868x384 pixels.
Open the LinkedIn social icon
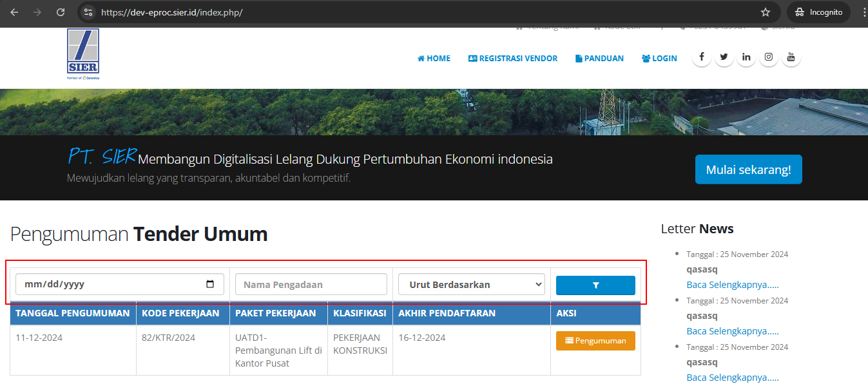point(746,57)
